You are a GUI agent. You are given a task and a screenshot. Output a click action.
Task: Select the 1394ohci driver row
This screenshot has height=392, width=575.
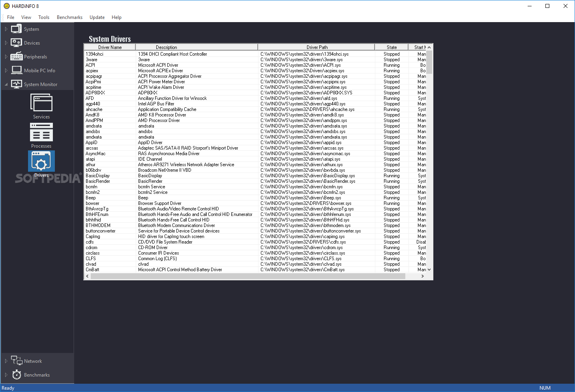[255, 54]
